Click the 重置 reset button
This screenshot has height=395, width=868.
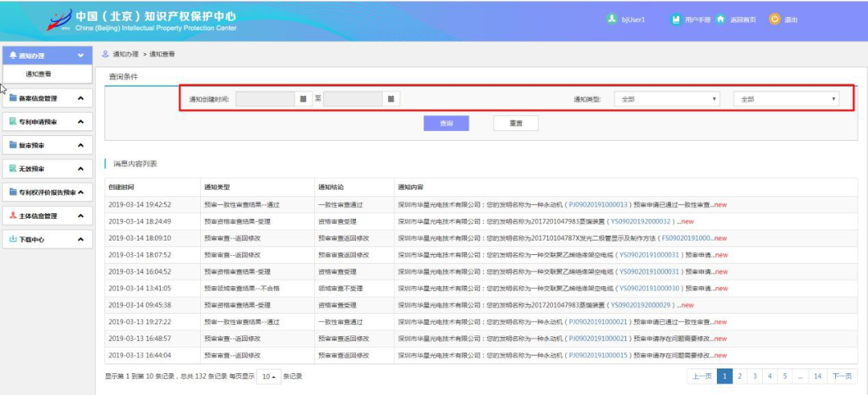coord(515,123)
